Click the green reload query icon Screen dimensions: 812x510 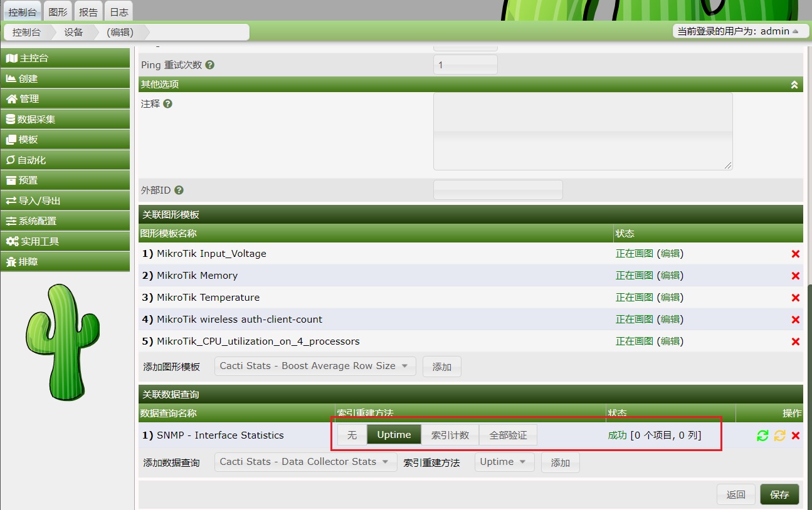762,435
